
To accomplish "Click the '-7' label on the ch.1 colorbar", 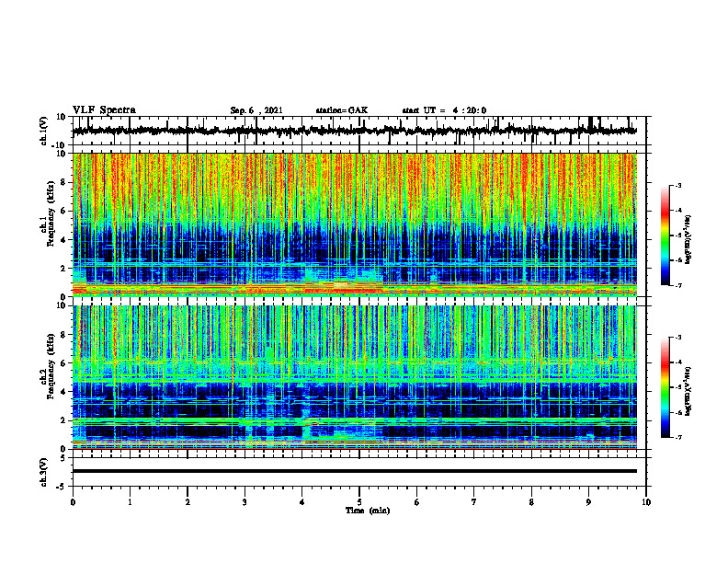I will 677,285.
